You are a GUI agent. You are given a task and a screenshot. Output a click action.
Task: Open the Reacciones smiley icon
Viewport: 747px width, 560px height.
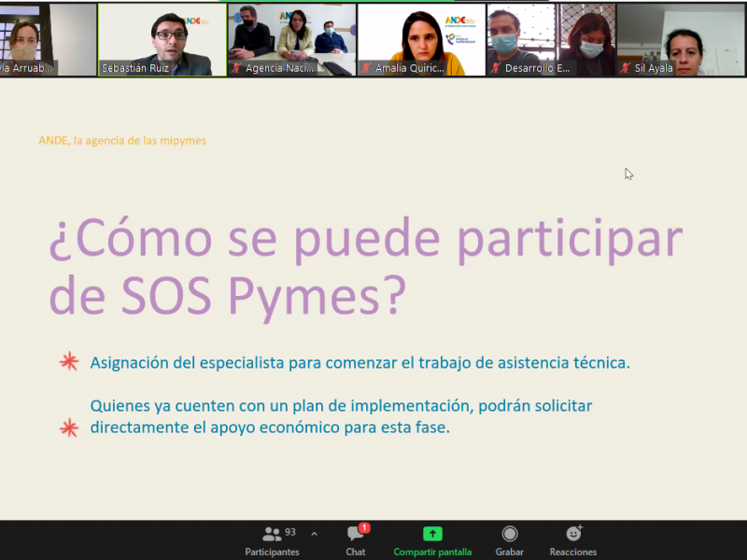click(573, 534)
